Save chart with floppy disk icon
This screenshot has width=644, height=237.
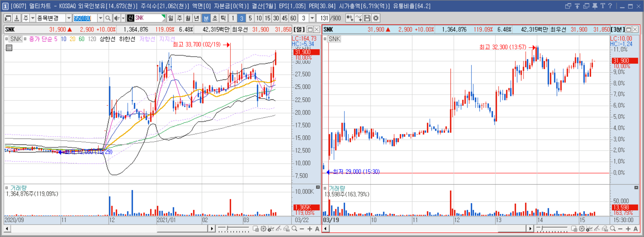pyautogui.click(x=367, y=18)
